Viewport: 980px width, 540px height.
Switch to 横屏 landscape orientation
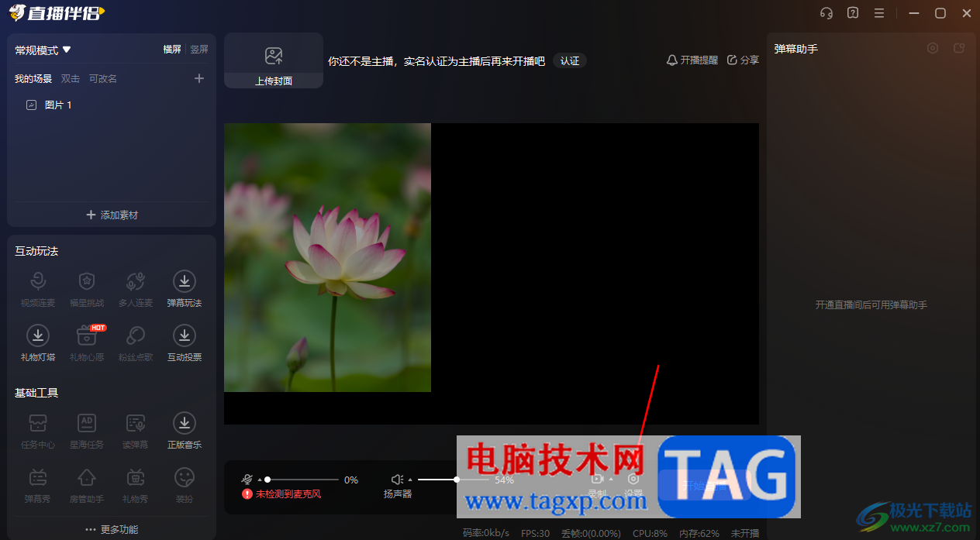(x=172, y=50)
